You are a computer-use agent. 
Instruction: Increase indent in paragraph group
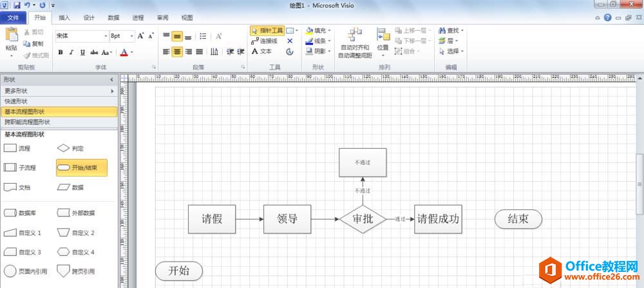241,52
